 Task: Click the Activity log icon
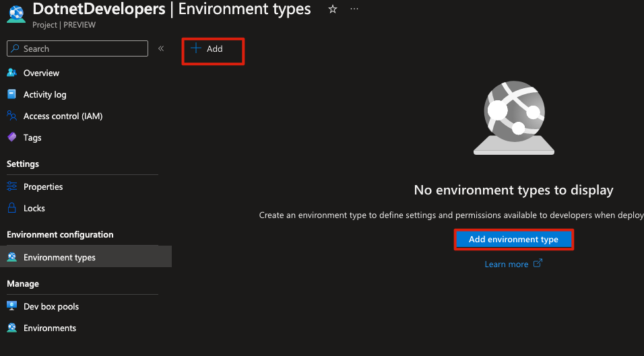point(11,94)
